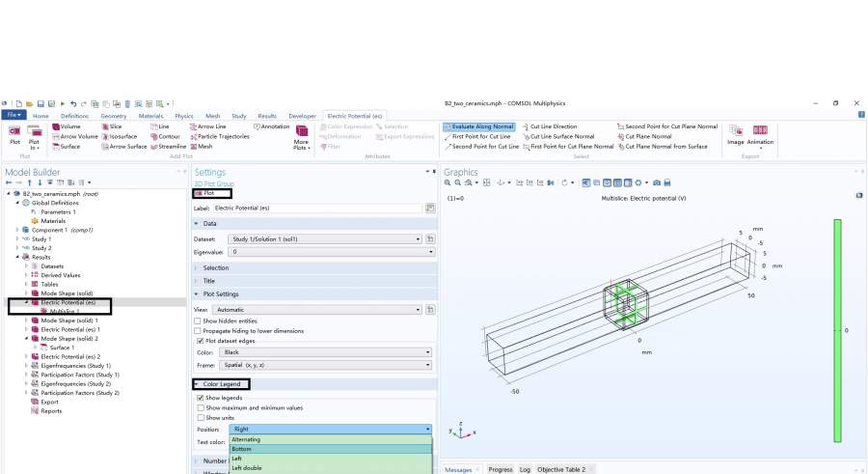Uncheck Plot dataset edges
868x474 pixels.
[198, 341]
